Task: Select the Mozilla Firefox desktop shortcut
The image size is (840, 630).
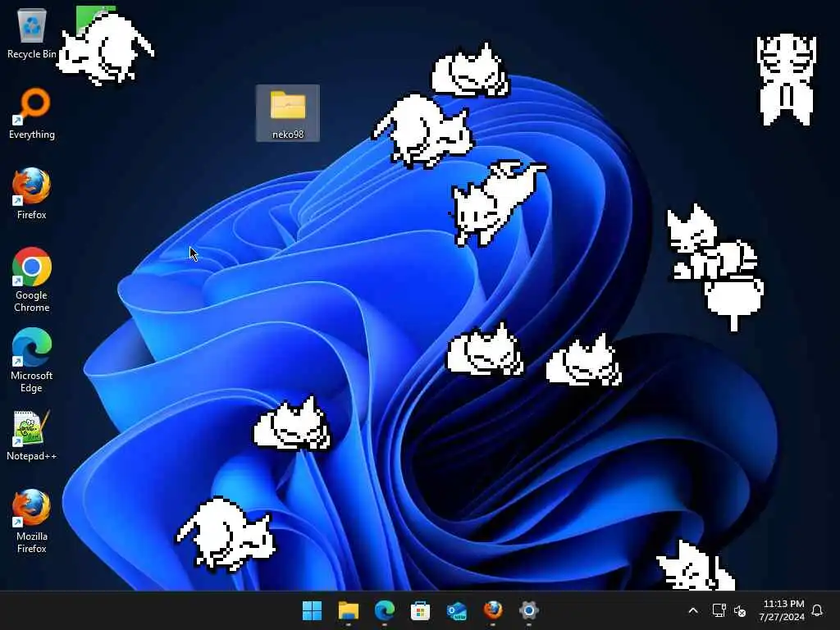Action: click(x=32, y=521)
